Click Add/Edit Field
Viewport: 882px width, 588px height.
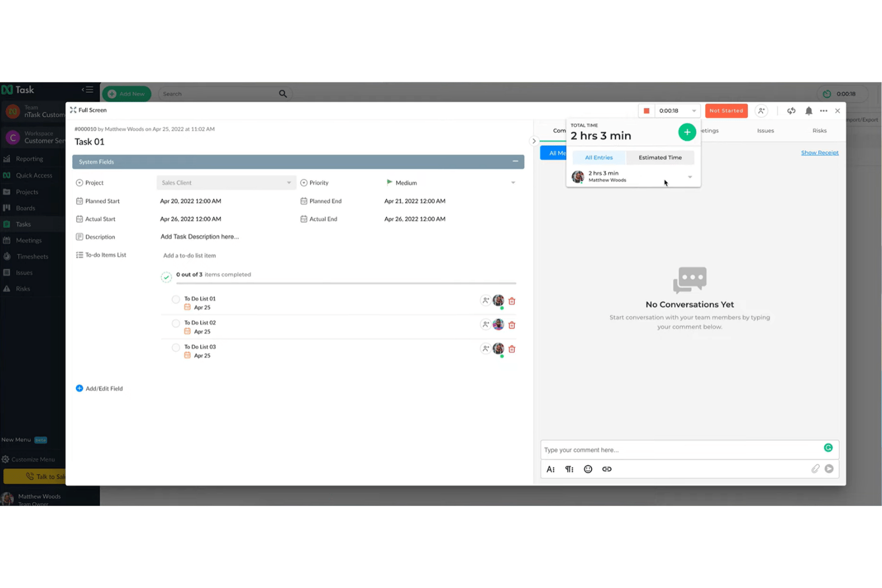pyautogui.click(x=100, y=388)
